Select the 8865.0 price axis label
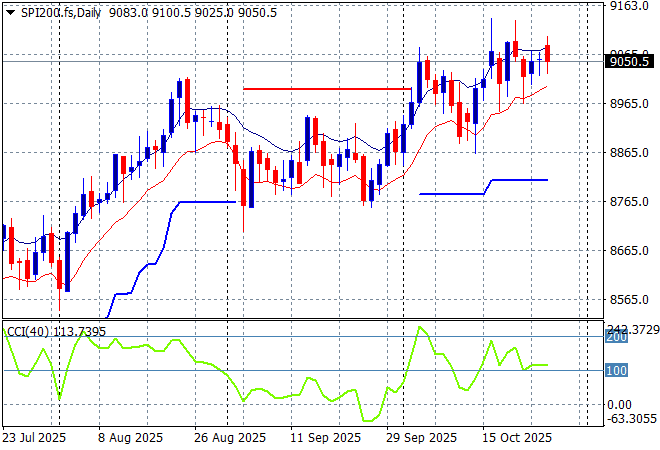Image resolution: width=660 pixels, height=450 pixels. pyautogui.click(x=629, y=152)
